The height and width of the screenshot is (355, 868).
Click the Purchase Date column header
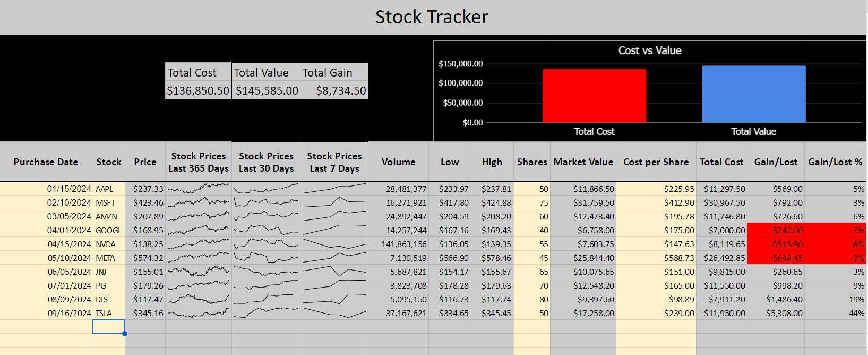pyautogui.click(x=46, y=162)
